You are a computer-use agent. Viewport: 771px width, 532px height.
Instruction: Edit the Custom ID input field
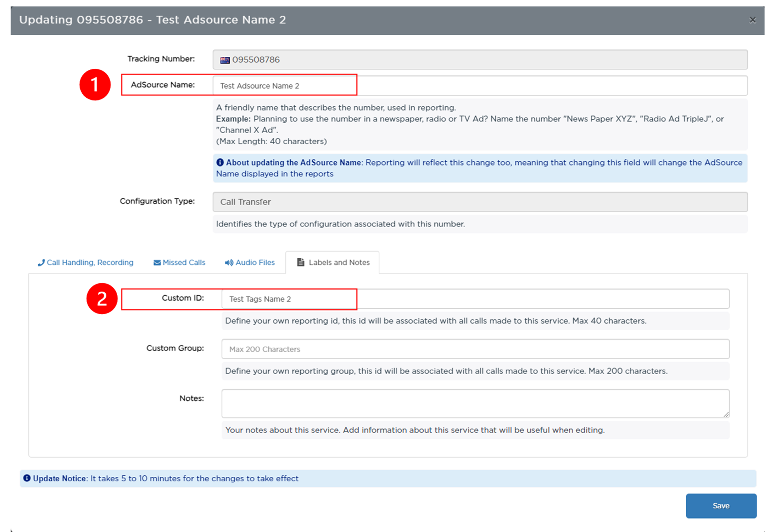(x=475, y=299)
